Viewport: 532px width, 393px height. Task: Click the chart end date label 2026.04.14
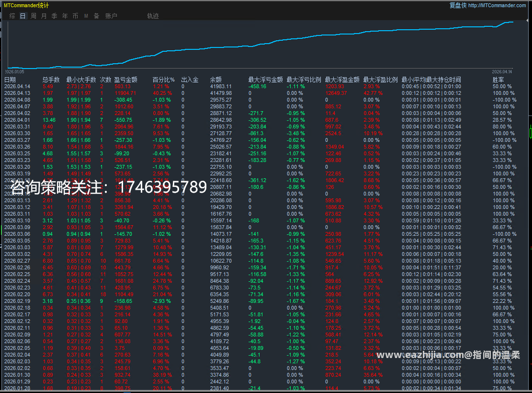coord(502,72)
